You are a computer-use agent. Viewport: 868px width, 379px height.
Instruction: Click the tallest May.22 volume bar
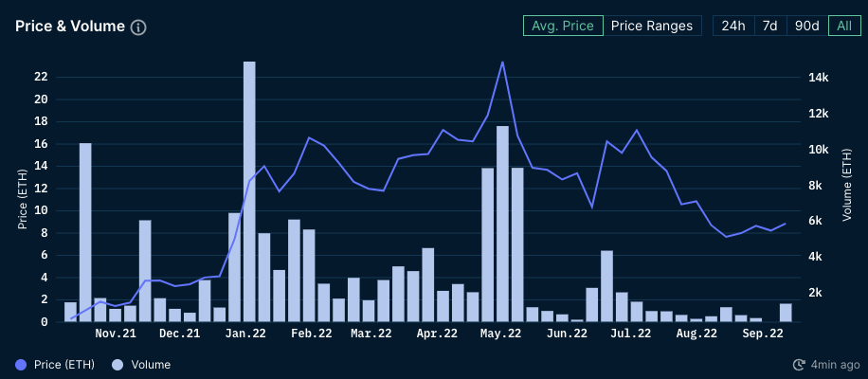tap(502, 224)
